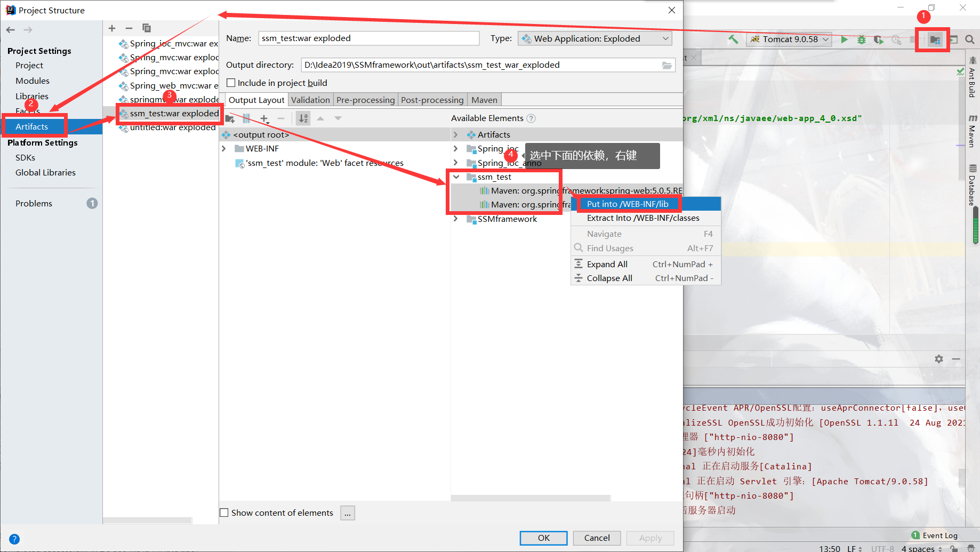The height and width of the screenshot is (552, 980).
Task: Switch to the Validation tab
Action: [x=310, y=100]
